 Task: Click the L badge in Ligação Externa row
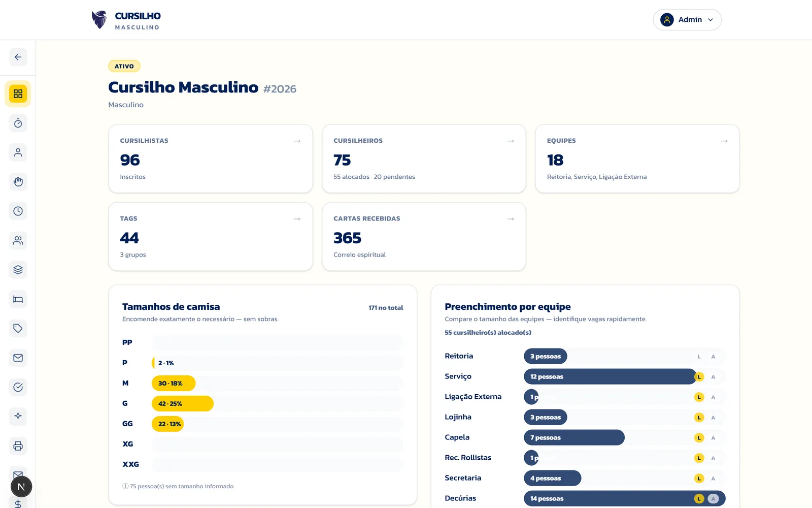[x=699, y=397]
